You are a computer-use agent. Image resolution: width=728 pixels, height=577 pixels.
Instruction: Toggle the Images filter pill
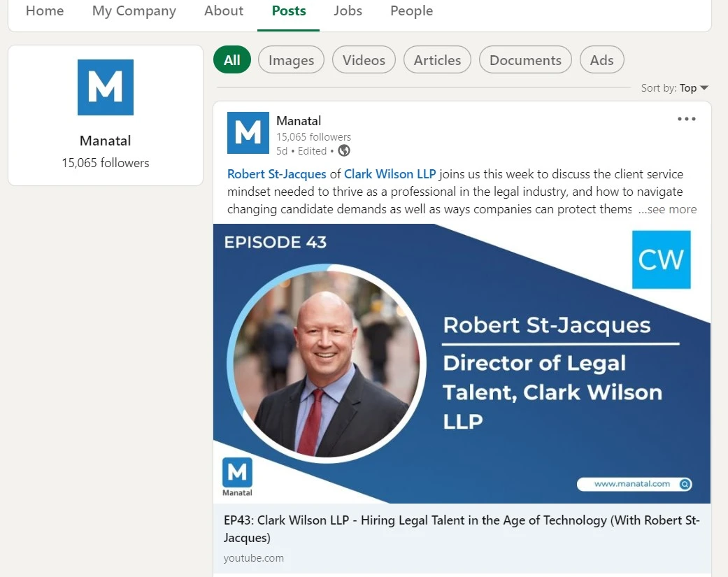291,59
